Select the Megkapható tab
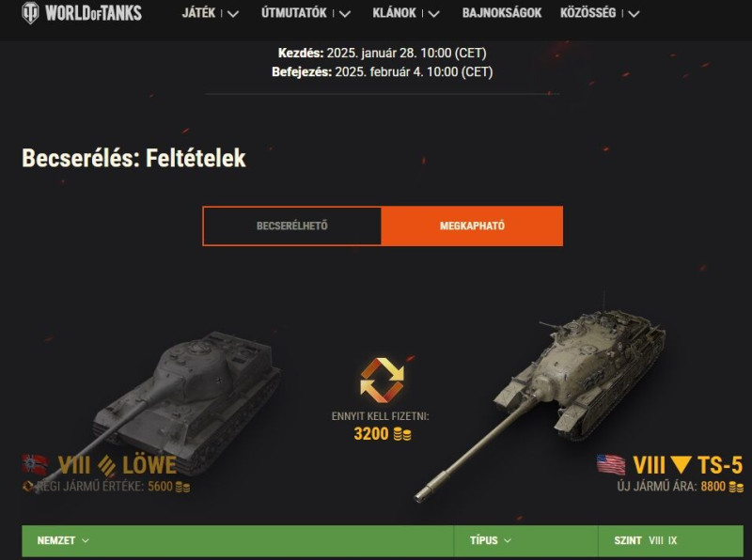The height and width of the screenshot is (560, 752). [472, 226]
